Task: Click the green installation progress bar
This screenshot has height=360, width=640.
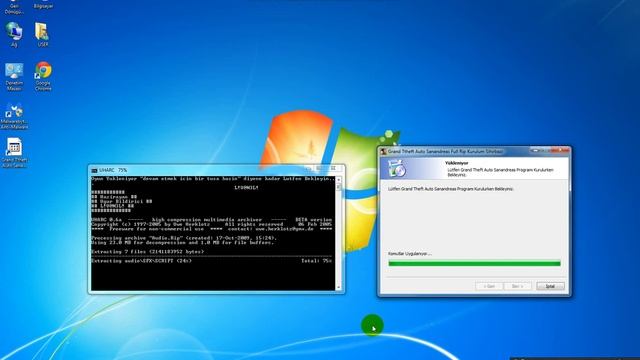Action: 474,263
